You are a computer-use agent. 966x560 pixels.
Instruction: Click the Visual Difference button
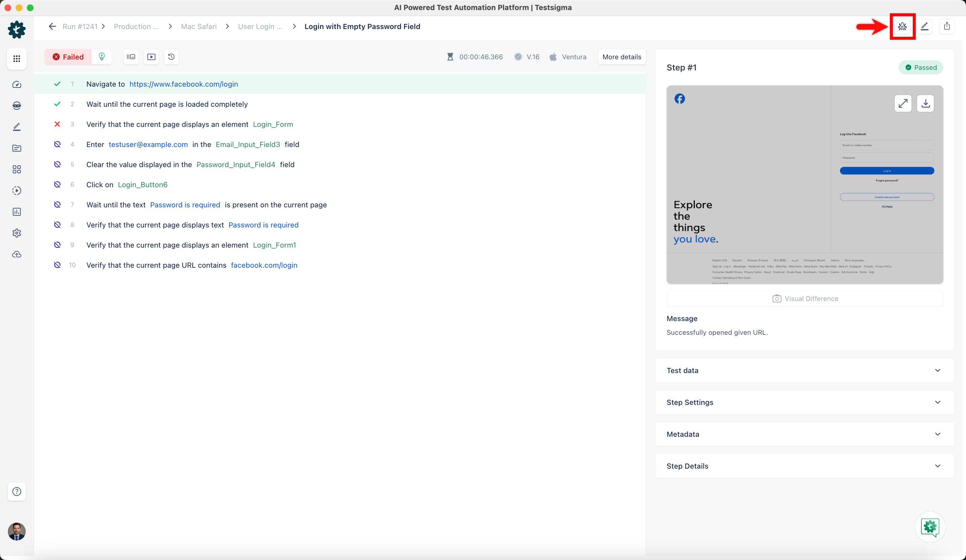pos(805,299)
